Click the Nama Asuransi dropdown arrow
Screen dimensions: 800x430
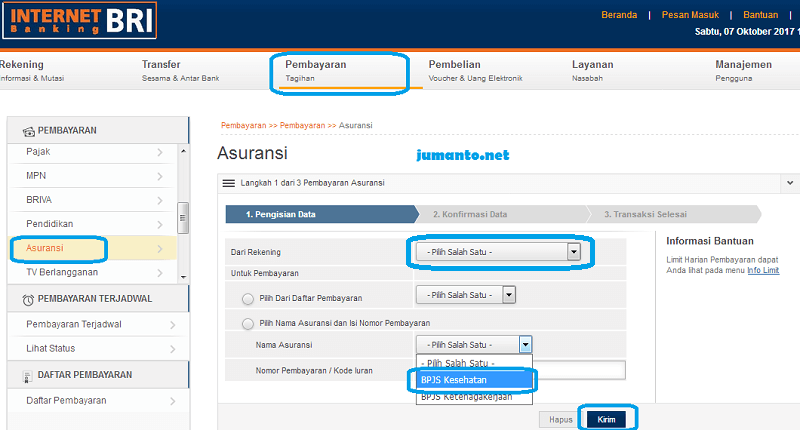[x=526, y=345]
